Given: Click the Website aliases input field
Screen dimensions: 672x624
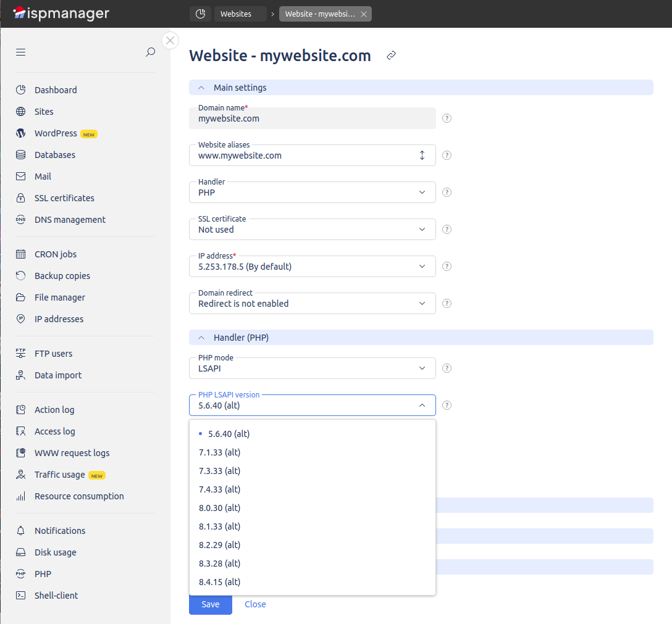Looking at the screenshot, I should point(303,156).
